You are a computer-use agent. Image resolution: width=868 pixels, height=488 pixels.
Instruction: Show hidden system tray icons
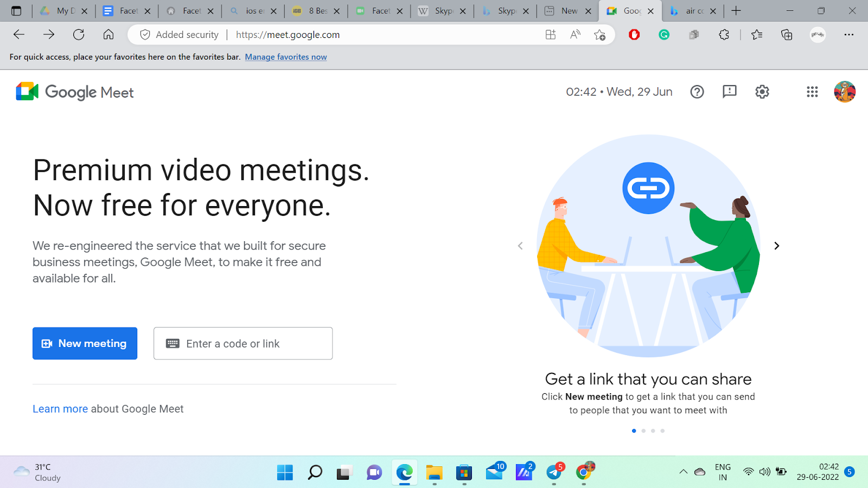click(x=684, y=472)
